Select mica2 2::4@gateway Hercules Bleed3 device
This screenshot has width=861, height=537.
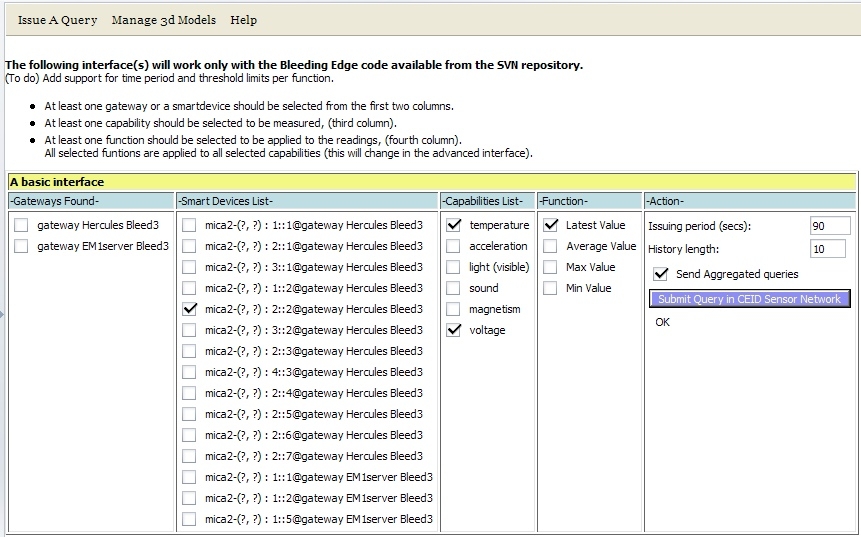pos(189,393)
